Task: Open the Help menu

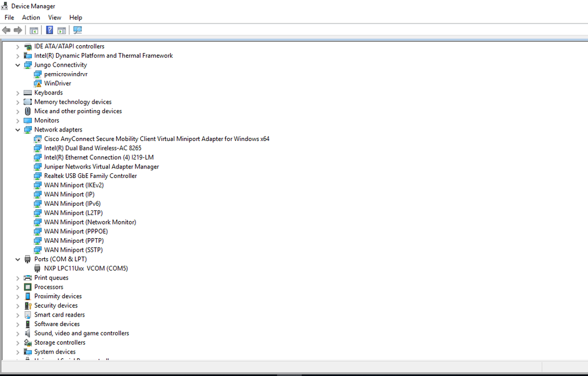Action: [x=75, y=17]
